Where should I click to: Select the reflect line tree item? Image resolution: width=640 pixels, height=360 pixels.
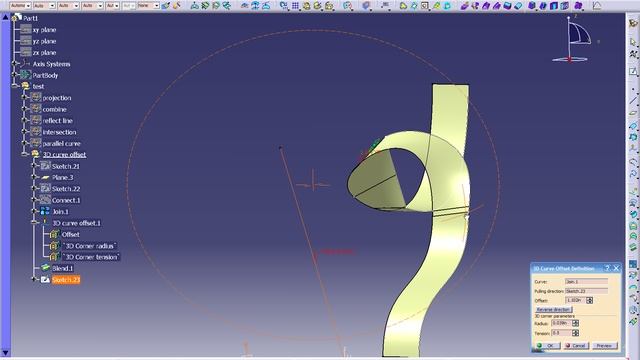(58, 121)
